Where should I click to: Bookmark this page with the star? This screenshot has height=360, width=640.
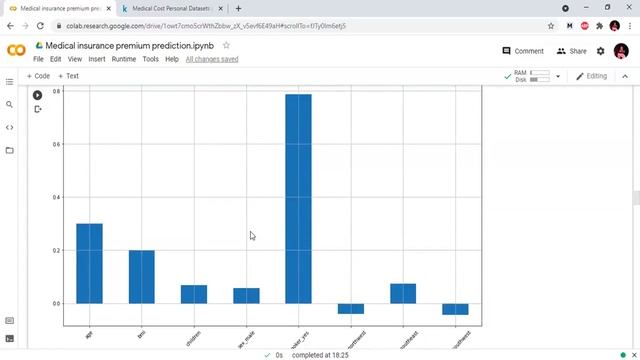pyautogui.click(x=551, y=26)
